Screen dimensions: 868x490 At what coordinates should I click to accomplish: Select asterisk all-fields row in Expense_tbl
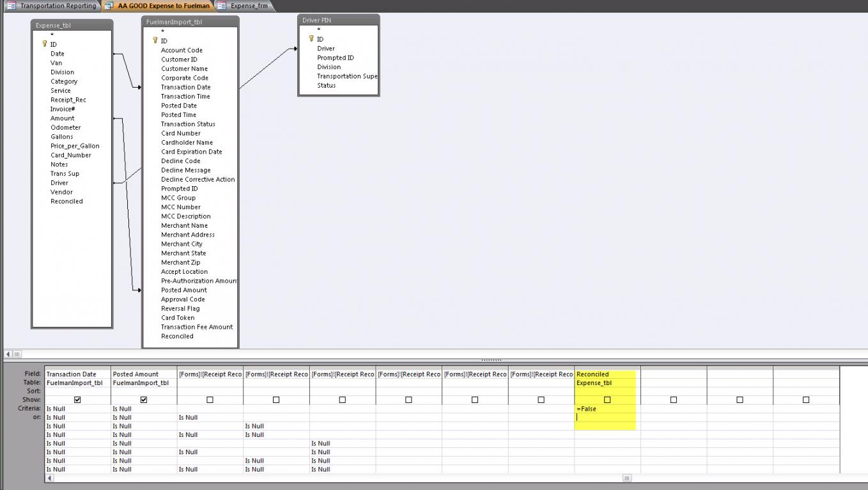52,35
